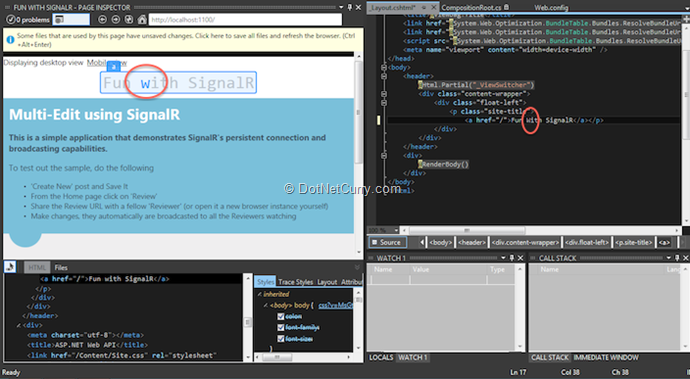Collapse the body element in code editor
The width and height of the screenshot is (690, 379).
coord(384,67)
